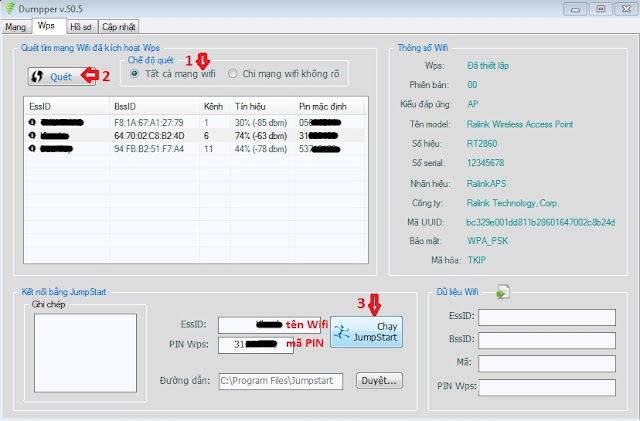Click the Dữ liệu Wifi BssID field
640x421 pixels.
(547, 340)
